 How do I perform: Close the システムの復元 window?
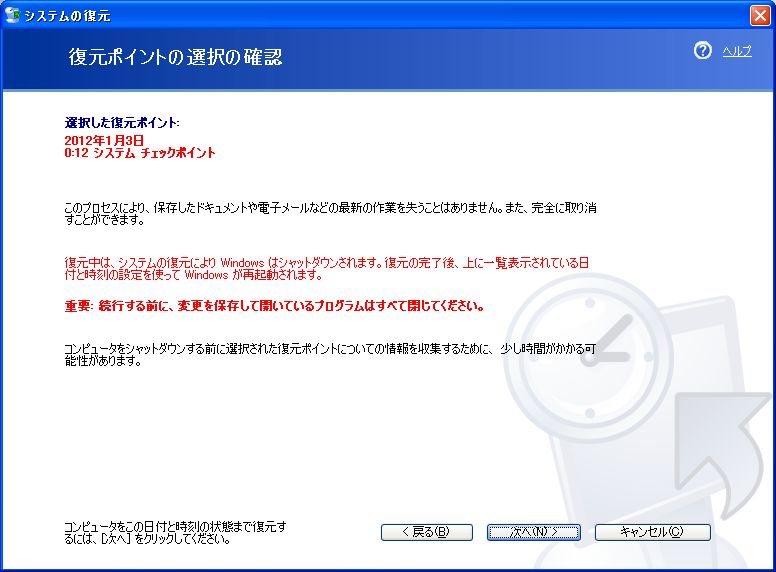coord(760,16)
